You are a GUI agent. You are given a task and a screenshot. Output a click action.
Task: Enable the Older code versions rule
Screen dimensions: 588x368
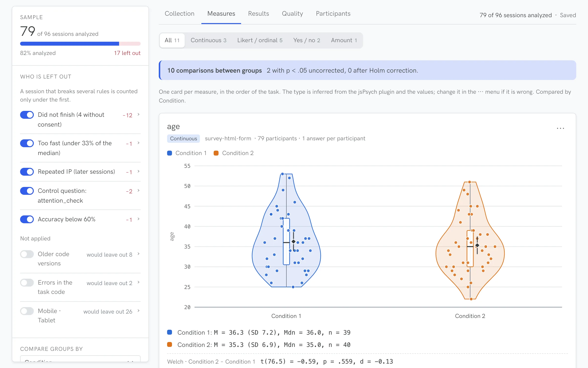(27, 254)
